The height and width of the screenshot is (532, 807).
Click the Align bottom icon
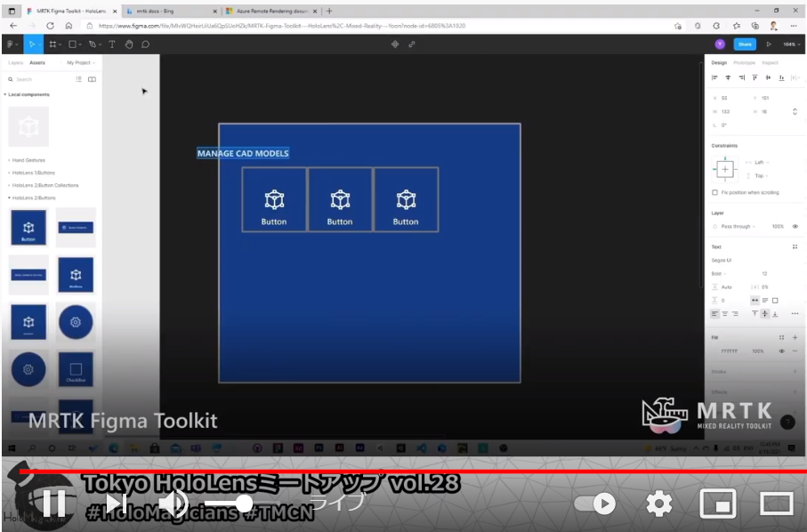tap(782, 77)
